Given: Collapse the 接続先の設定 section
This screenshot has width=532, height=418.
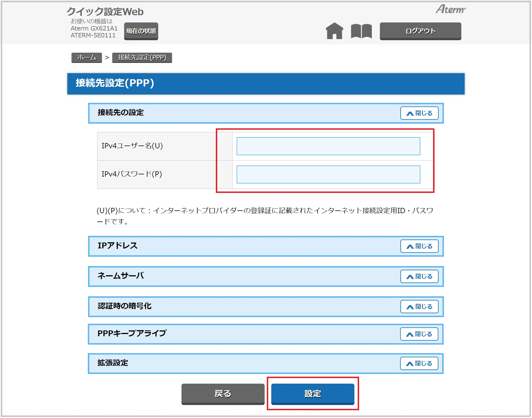Looking at the screenshot, I should coord(419,113).
